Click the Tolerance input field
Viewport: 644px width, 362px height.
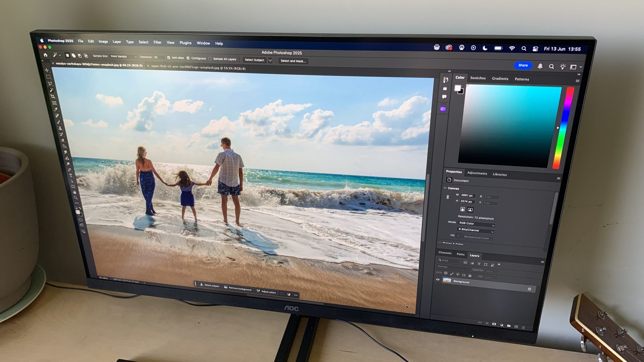(159, 57)
